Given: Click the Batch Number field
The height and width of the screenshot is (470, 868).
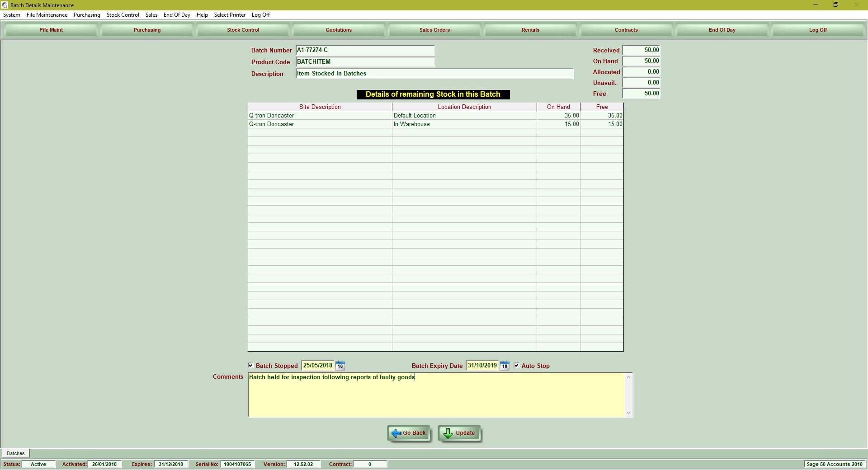Looking at the screenshot, I should (365, 50).
